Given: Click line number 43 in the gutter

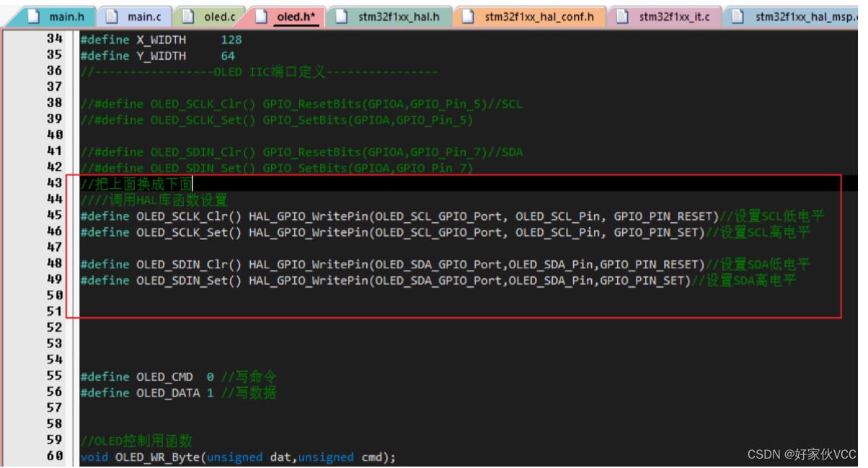Looking at the screenshot, I should coord(55,183).
